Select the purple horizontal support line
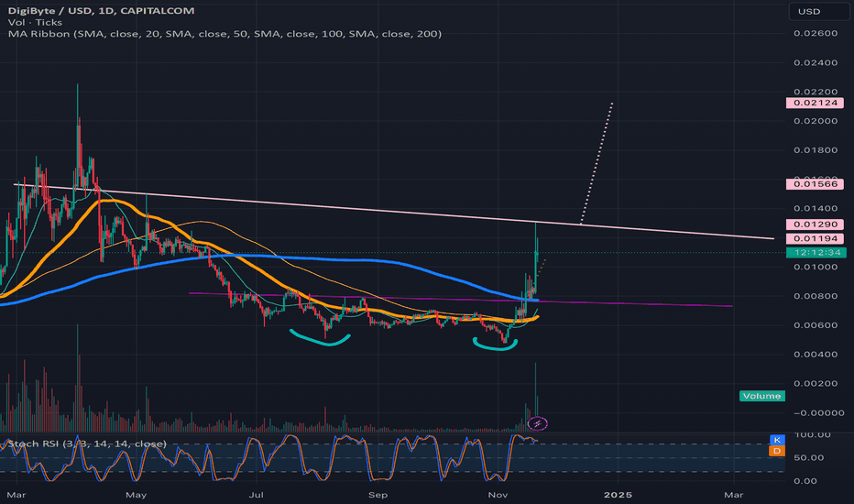 (460, 300)
